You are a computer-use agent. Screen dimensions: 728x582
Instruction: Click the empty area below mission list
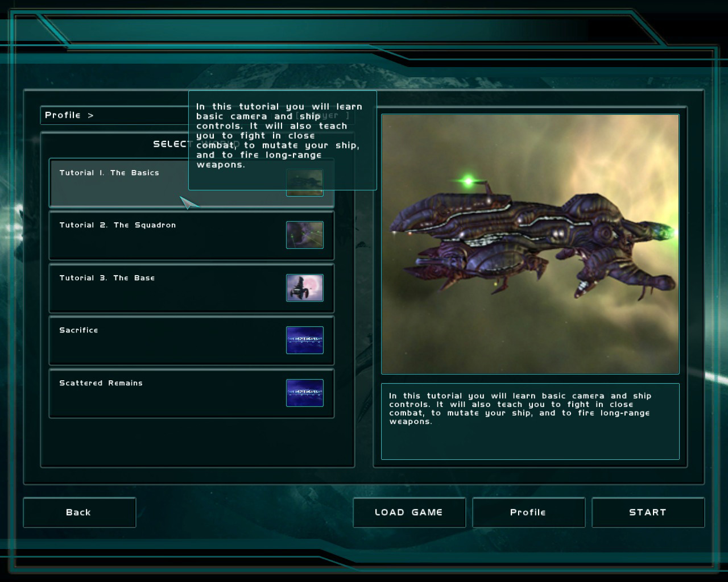tap(197, 442)
